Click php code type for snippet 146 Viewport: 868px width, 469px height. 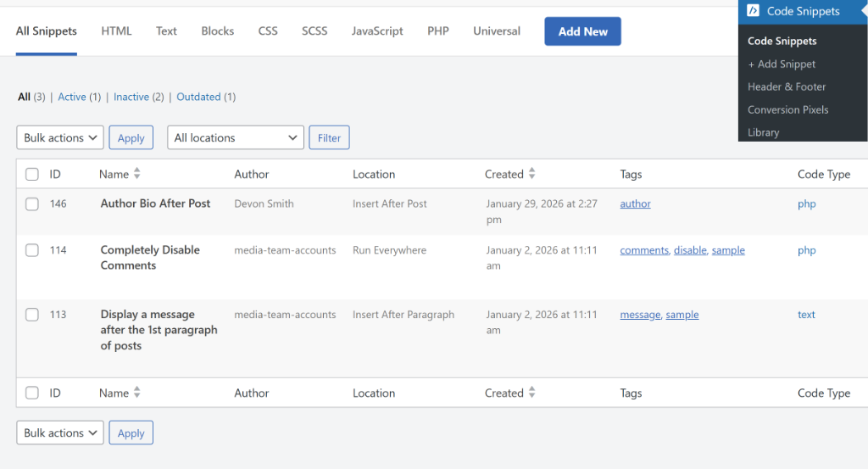point(807,204)
